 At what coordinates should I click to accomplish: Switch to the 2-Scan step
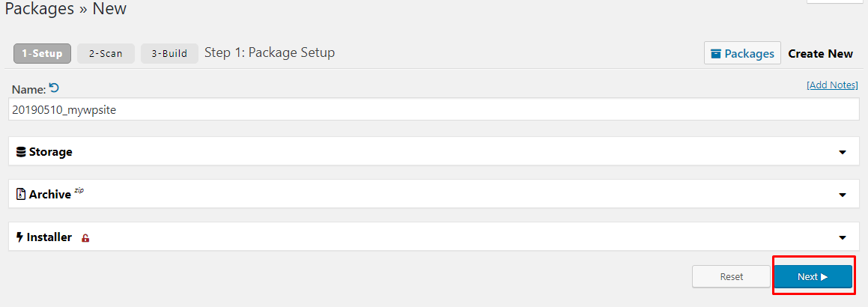point(106,54)
